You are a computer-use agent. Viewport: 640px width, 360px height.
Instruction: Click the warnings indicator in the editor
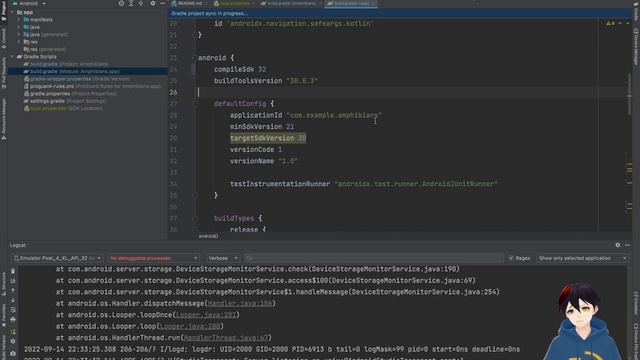point(610,23)
